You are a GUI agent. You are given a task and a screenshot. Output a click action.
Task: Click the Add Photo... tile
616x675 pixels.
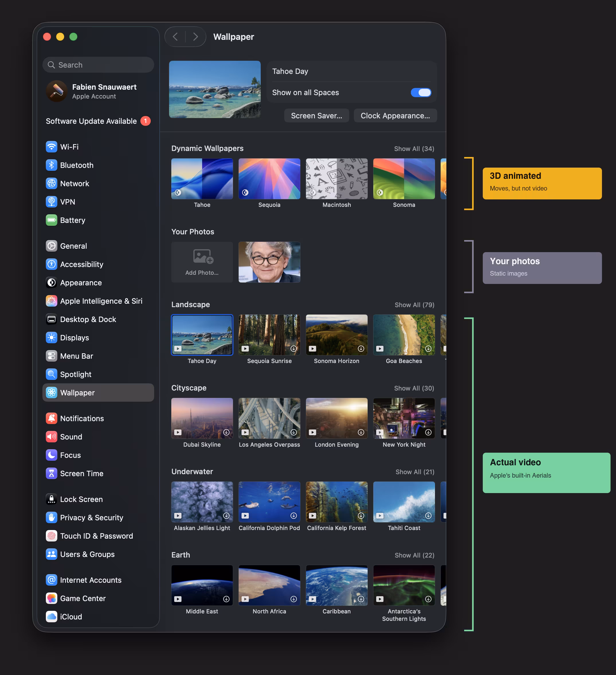[x=202, y=262]
